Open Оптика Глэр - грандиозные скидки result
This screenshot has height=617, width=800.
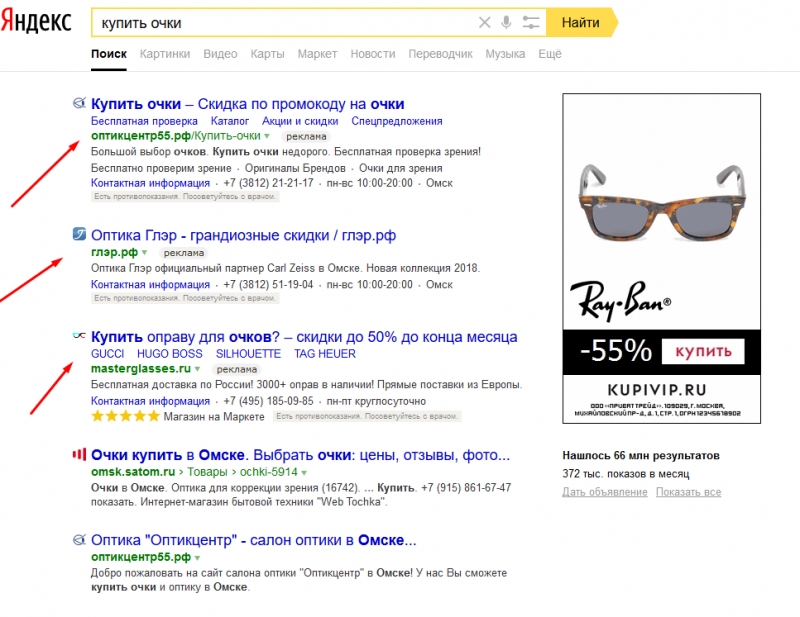[243, 235]
